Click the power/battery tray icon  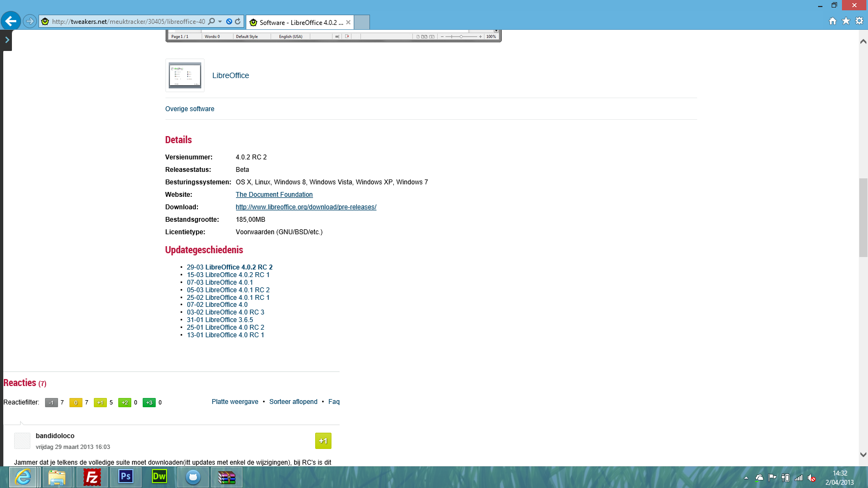[786, 478]
